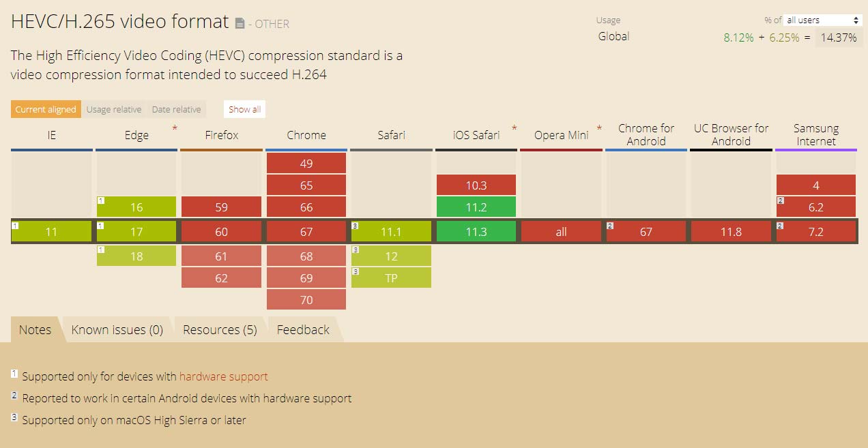Switch to Date relative view
Image resolution: width=868 pixels, height=448 pixels.
(x=176, y=109)
